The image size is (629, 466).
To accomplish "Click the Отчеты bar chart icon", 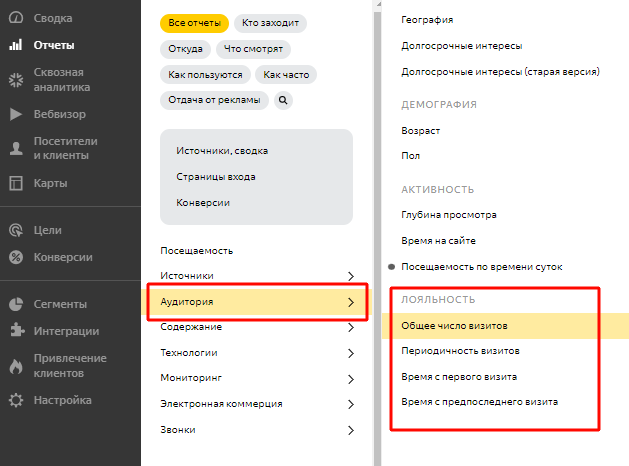I will pos(16,45).
